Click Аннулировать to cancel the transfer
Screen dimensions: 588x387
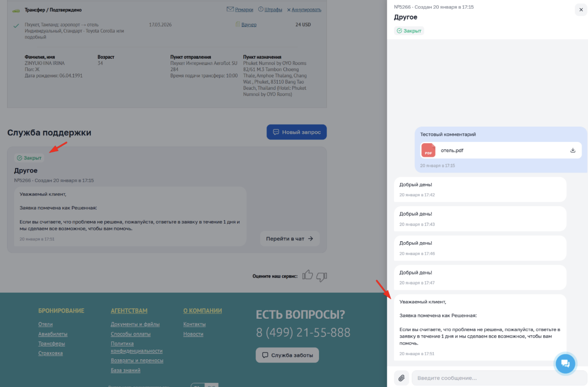point(306,10)
